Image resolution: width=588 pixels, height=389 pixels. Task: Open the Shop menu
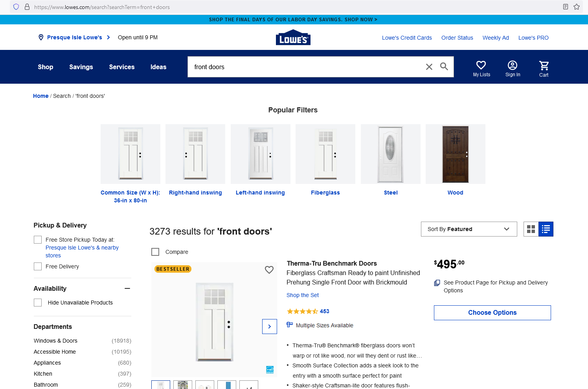[45, 67]
